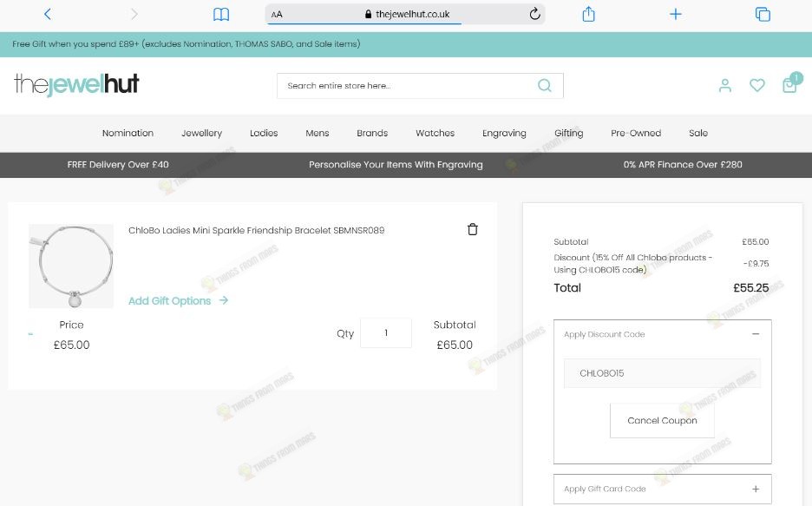Click Personalise Your Items With Engraving text

[396, 165]
